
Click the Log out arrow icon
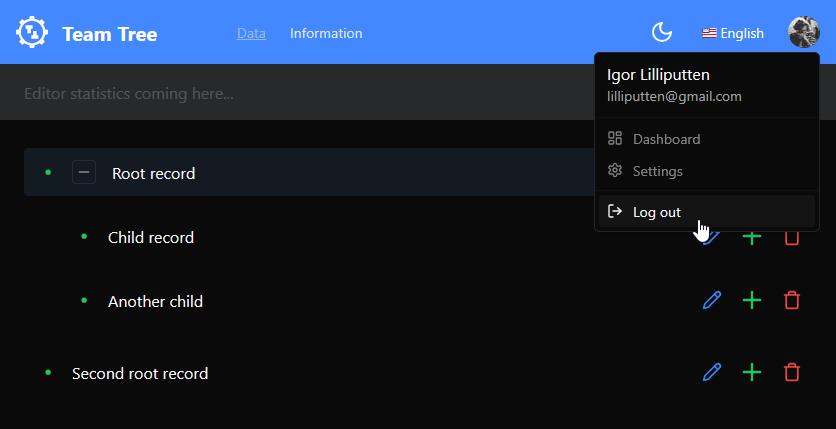[615, 212]
